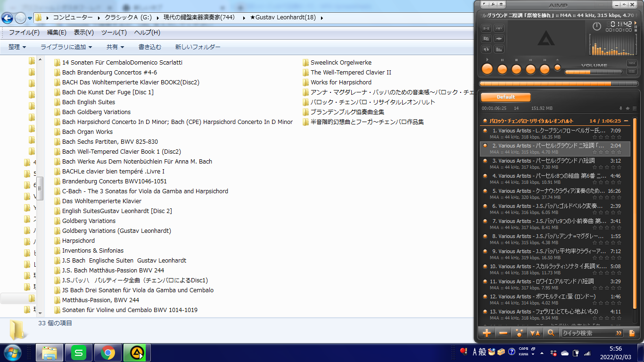
Task: Select track 12 ボワモルティエ:蚤
Action: tap(555, 299)
